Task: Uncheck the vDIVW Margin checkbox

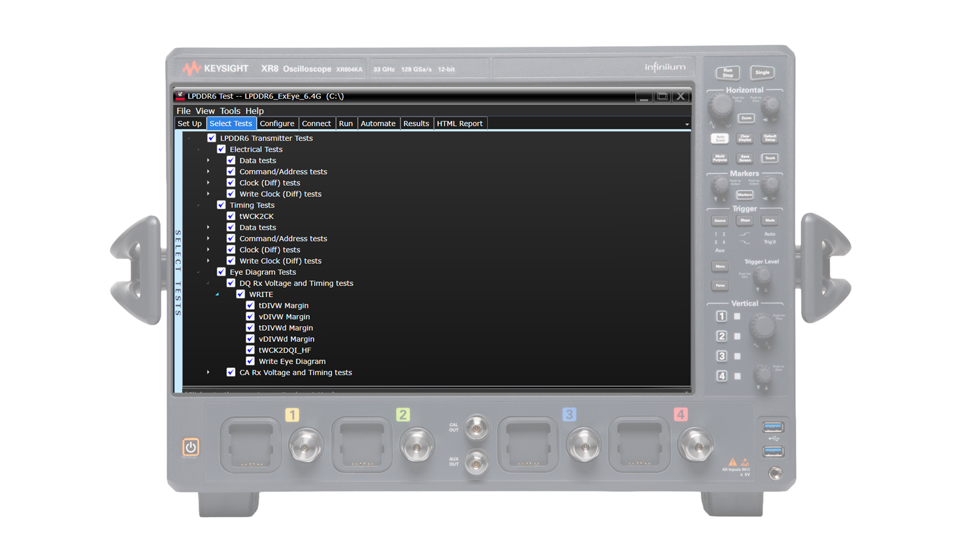Action: (250, 317)
